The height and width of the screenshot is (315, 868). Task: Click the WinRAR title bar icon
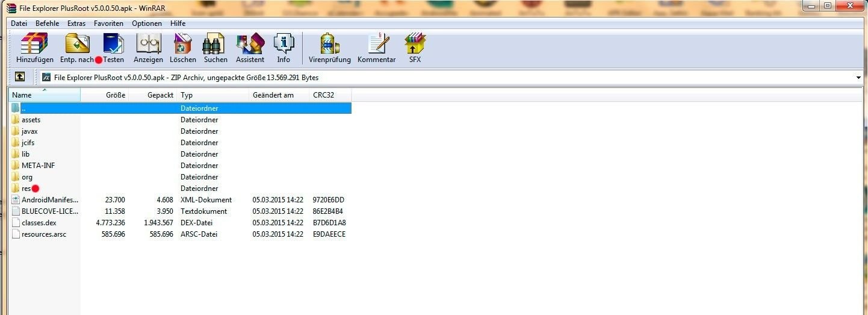coord(11,7)
